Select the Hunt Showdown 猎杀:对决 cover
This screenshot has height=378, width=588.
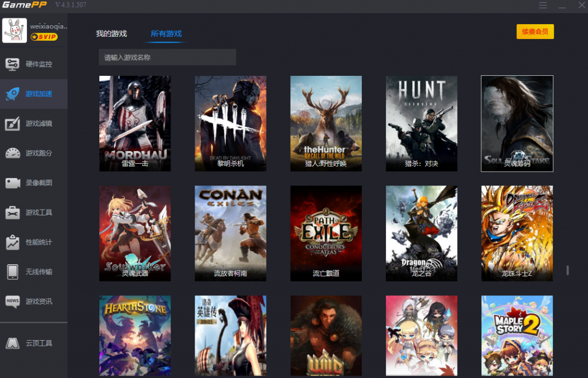click(x=421, y=124)
